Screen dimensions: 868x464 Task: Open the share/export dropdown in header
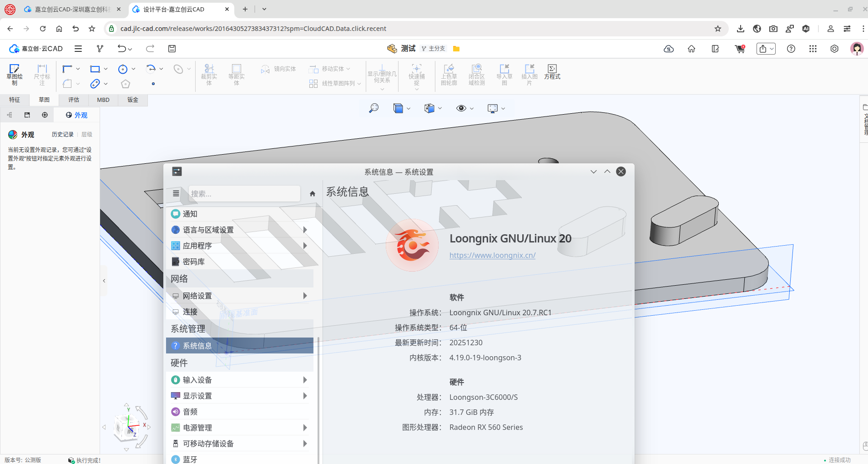[766, 49]
